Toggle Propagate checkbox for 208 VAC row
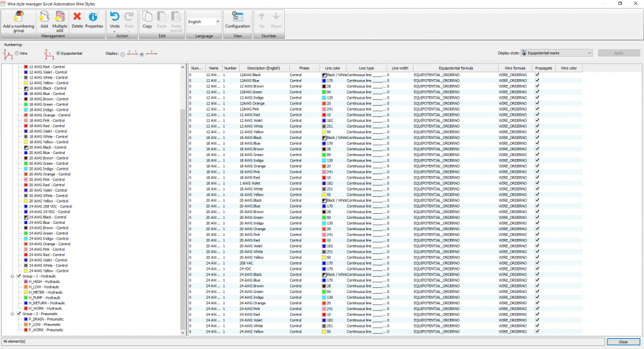 click(537, 263)
